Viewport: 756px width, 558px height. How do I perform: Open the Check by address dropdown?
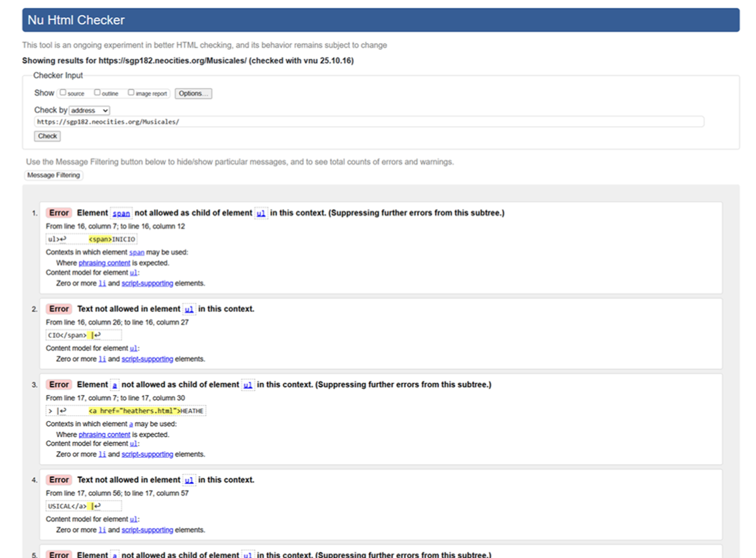(89, 111)
